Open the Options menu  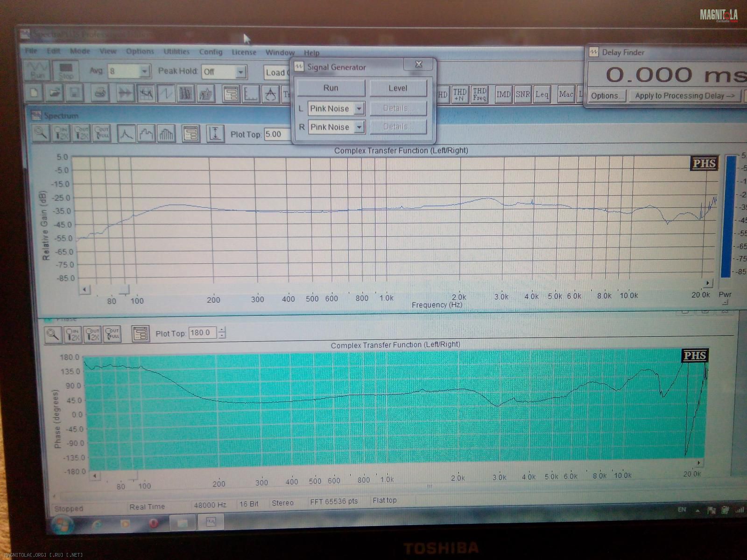tap(140, 51)
